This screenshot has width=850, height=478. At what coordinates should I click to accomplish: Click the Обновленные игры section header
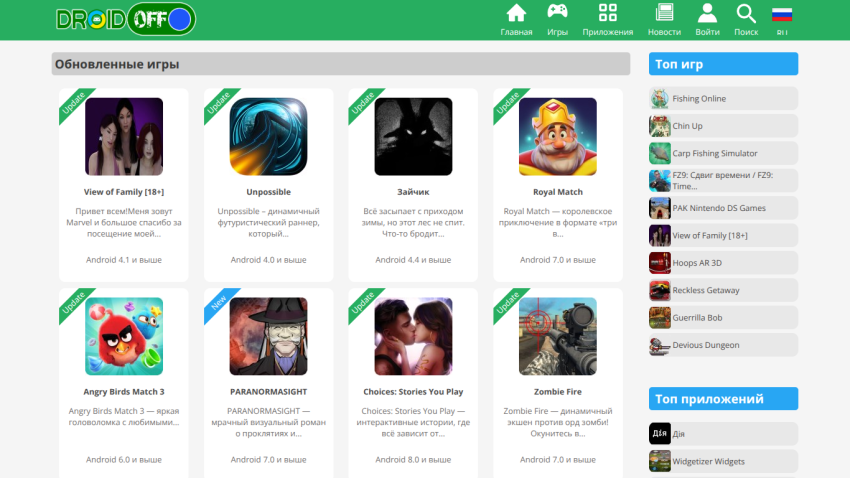[x=341, y=64]
